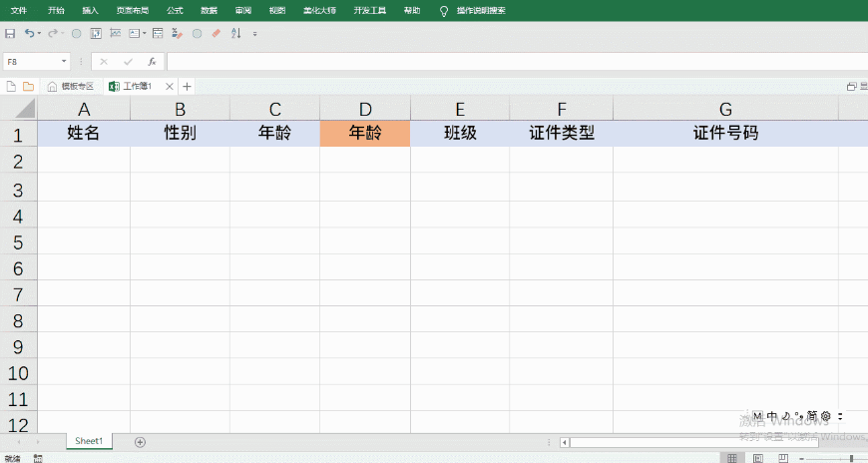The width and height of the screenshot is (868, 463).
Task: Switch to Normal view in status bar
Action: point(733,458)
